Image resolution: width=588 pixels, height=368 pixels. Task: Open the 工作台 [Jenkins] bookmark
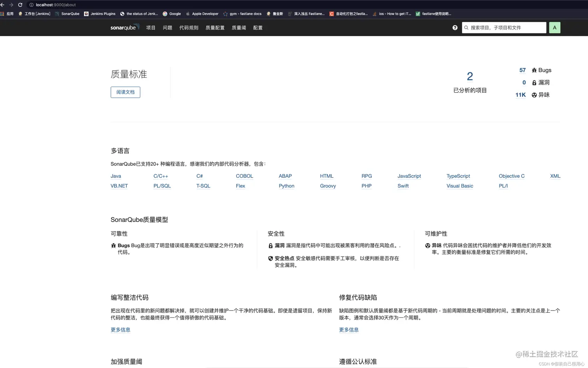(x=34, y=14)
